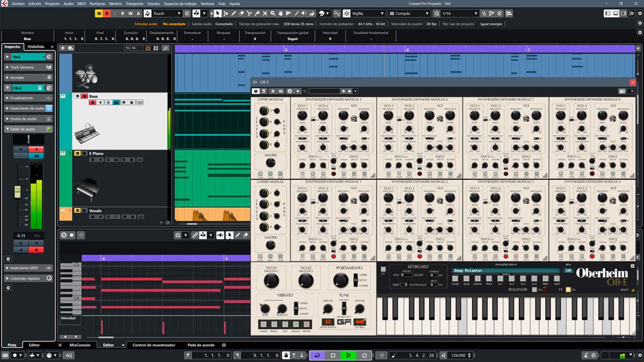Screen dimensions: 644x362
Task: Click the Cubase logo icon
Action: [x=4, y=3]
